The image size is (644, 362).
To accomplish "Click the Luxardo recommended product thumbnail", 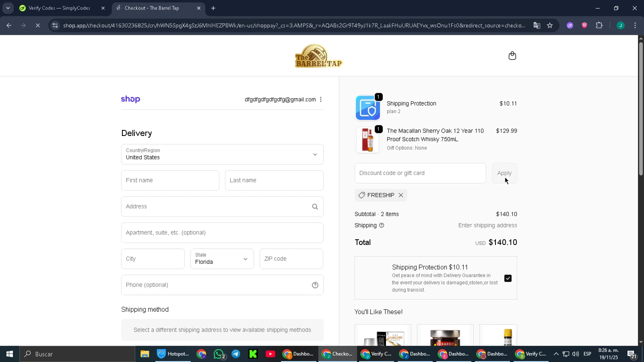I will [445, 335].
